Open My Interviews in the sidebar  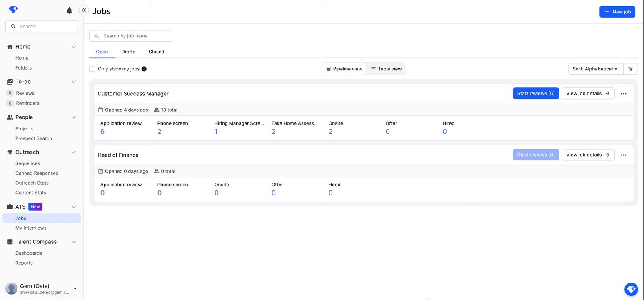coord(31,228)
